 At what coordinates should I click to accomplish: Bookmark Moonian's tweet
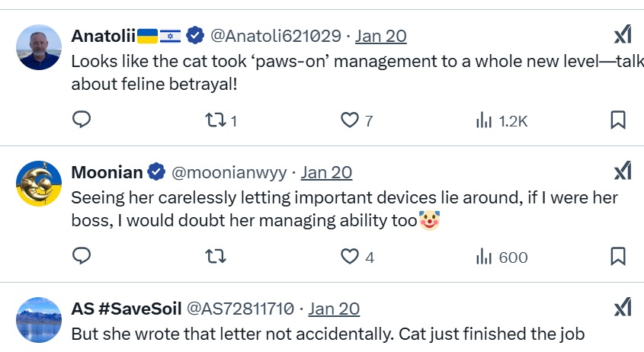[x=618, y=256]
